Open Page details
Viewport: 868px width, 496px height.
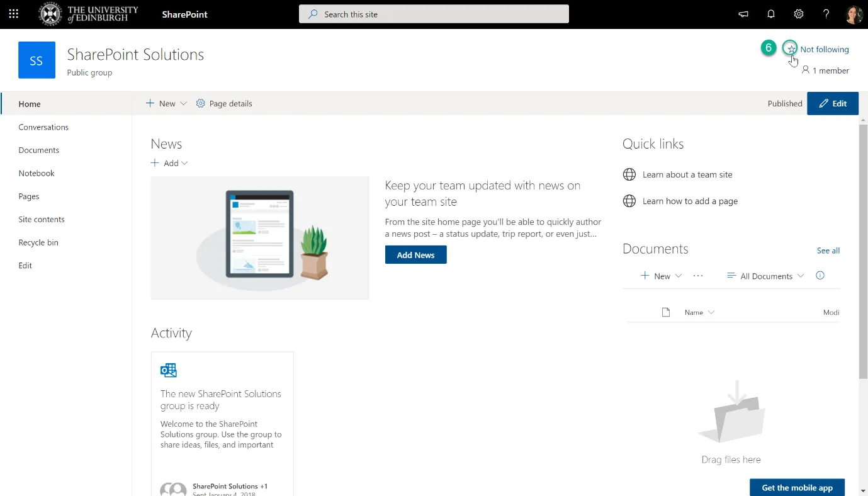(x=224, y=103)
